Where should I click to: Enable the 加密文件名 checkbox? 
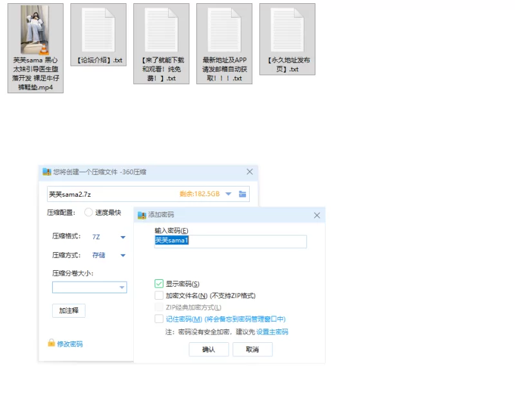tap(159, 296)
